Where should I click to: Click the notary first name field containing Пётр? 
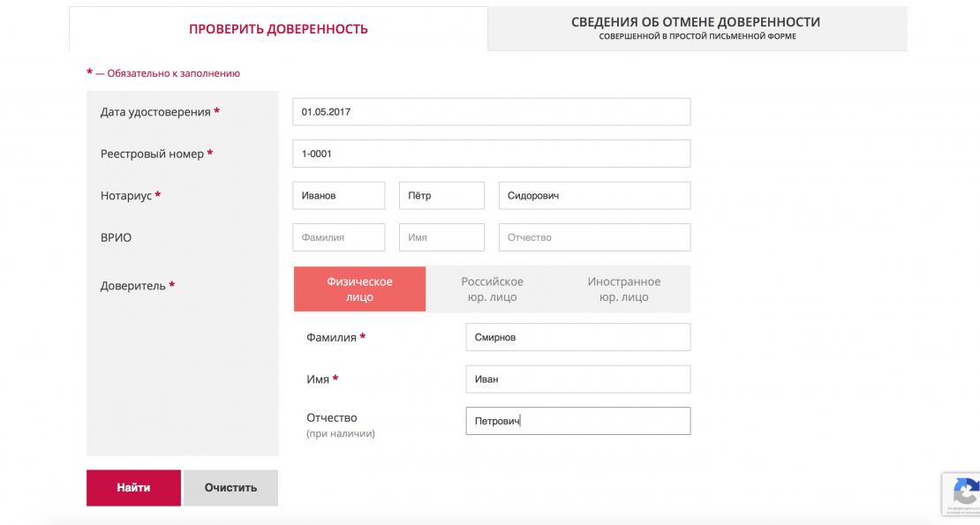point(441,195)
